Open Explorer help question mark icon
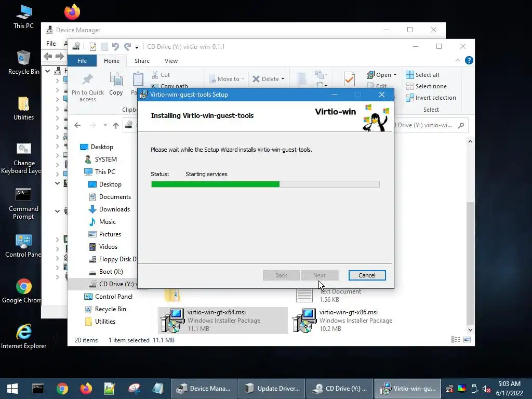The height and width of the screenshot is (399, 532). (x=469, y=60)
